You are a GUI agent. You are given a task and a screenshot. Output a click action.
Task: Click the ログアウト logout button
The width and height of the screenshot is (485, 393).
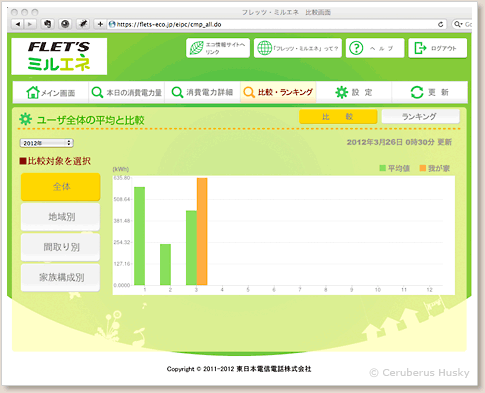click(x=437, y=48)
